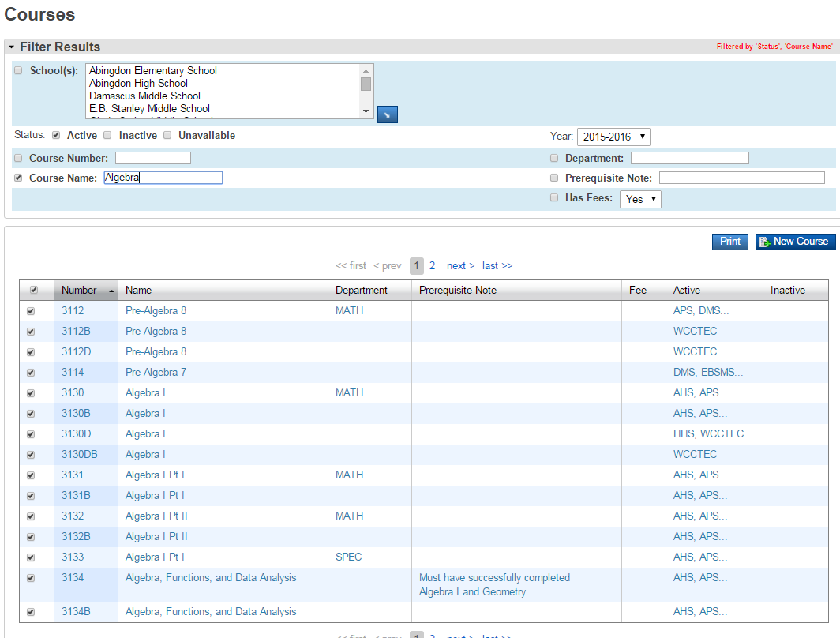Open course number 3112B link
840x638 pixels.
[x=76, y=331]
